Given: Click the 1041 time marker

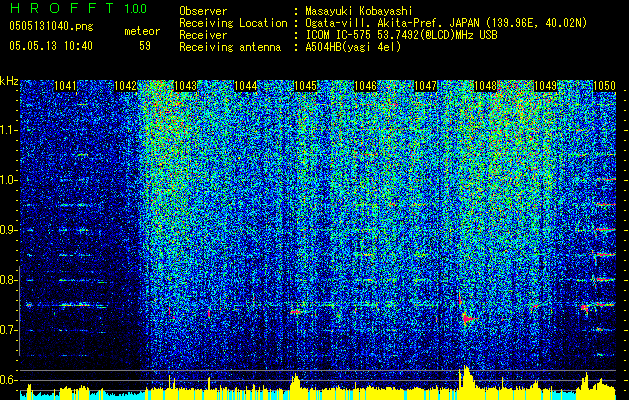Looking at the screenshot, I should tap(65, 86).
